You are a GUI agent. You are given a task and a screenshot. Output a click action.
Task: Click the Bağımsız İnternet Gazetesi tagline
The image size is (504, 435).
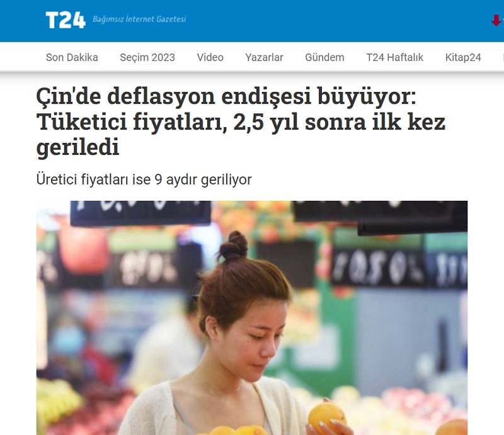(x=139, y=20)
